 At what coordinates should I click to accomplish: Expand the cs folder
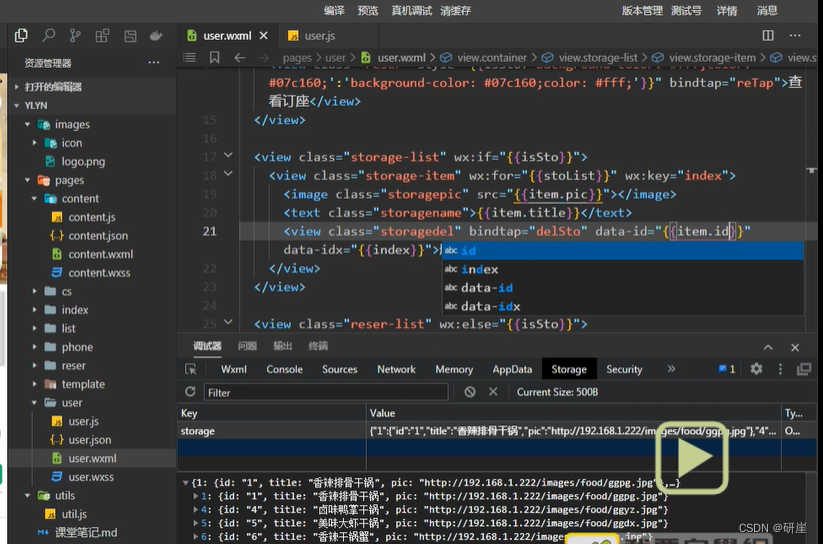35,291
